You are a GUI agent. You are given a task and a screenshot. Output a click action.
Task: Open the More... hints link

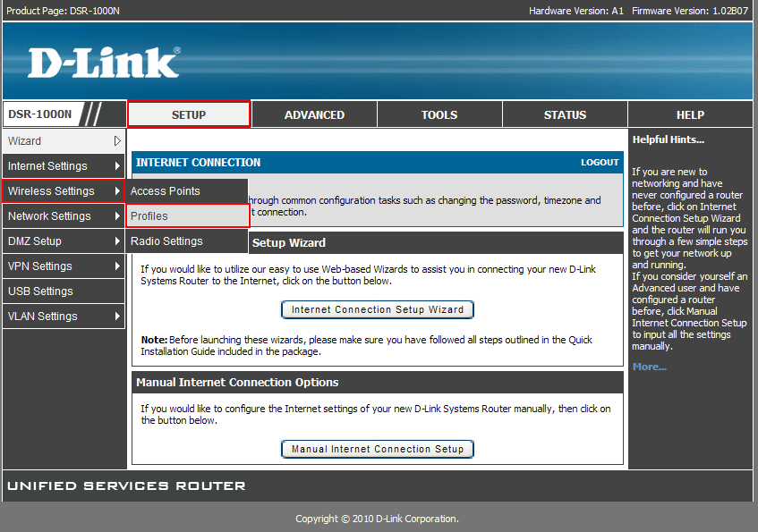click(x=649, y=367)
